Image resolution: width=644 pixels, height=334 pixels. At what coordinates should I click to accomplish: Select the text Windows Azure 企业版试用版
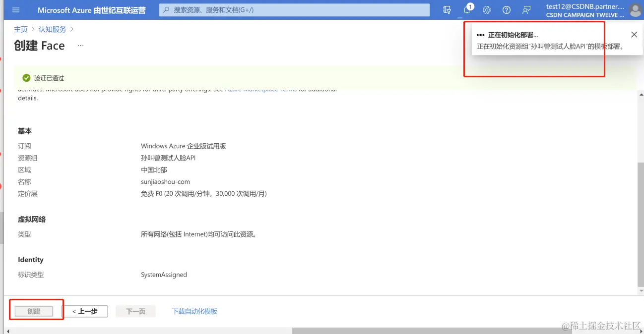pos(184,146)
